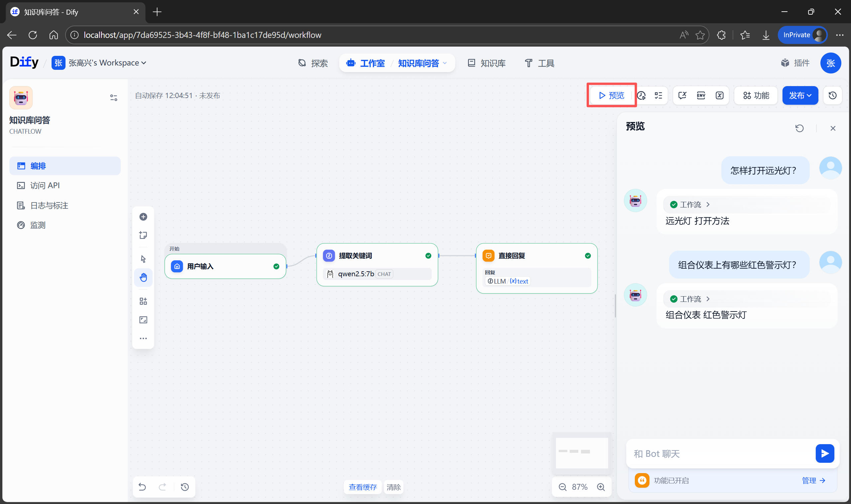Select the hand pan mode tool
Image resolution: width=851 pixels, height=504 pixels.
pyautogui.click(x=143, y=278)
